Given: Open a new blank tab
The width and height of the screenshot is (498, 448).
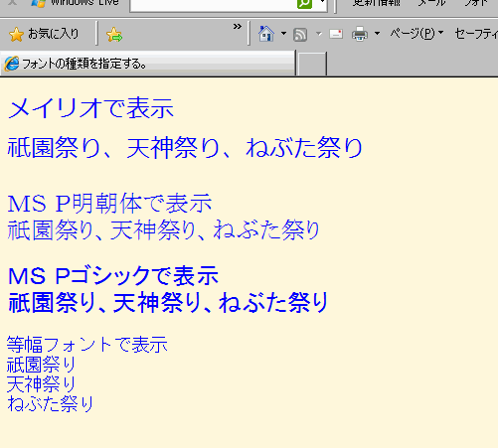Looking at the screenshot, I should 312,64.
